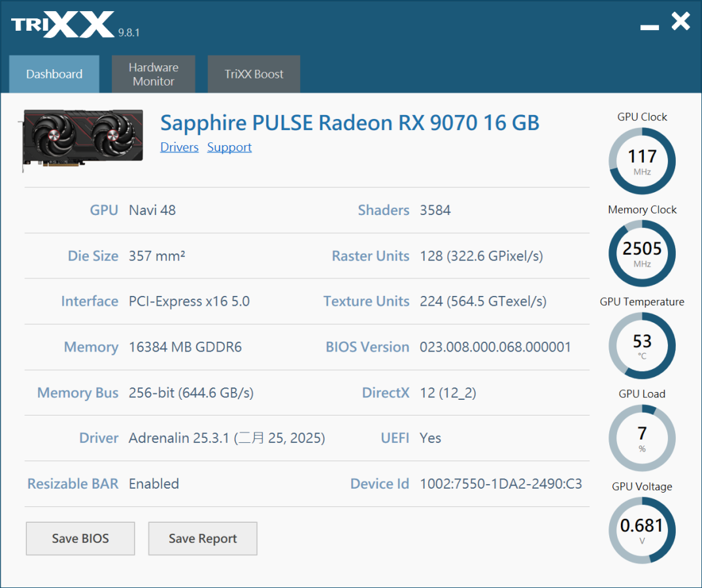
Task: Click the Die Size value 357 mm²
Action: [x=157, y=256]
